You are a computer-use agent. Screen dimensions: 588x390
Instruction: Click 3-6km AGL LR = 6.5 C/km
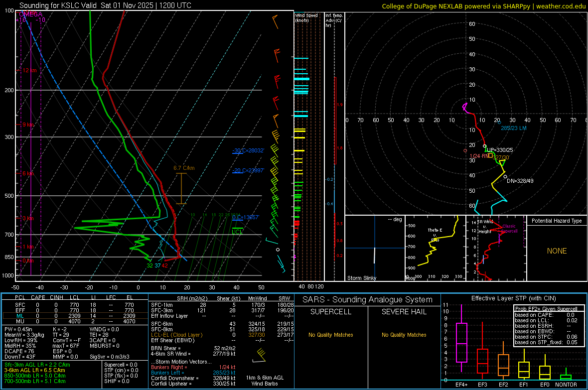tap(34, 370)
